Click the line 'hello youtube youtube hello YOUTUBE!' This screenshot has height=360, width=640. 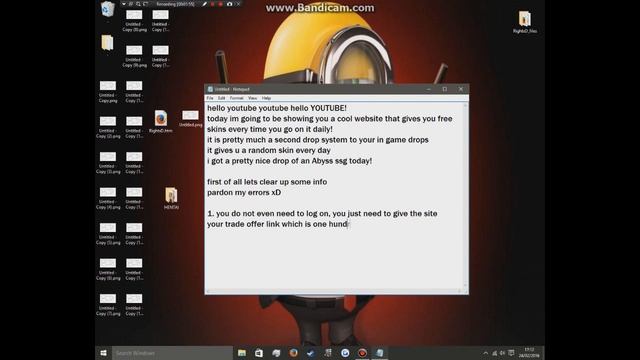click(x=277, y=108)
